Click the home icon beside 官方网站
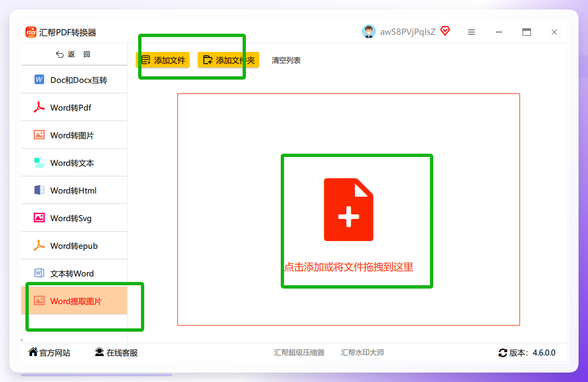 [33, 352]
